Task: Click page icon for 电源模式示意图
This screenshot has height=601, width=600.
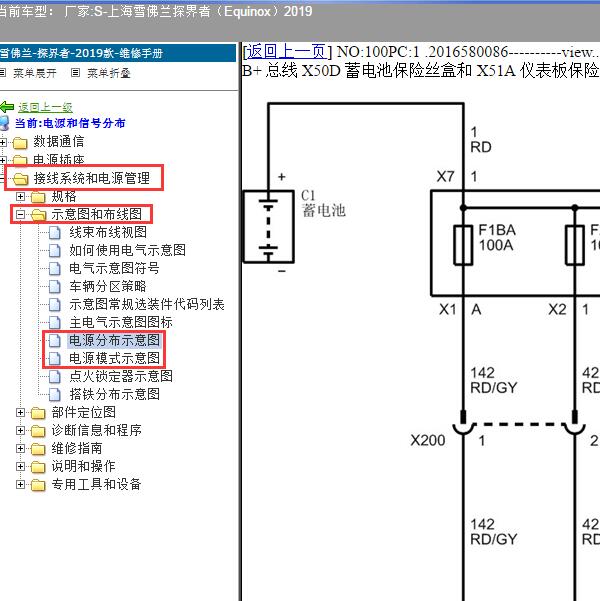Action: [x=55, y=358]
